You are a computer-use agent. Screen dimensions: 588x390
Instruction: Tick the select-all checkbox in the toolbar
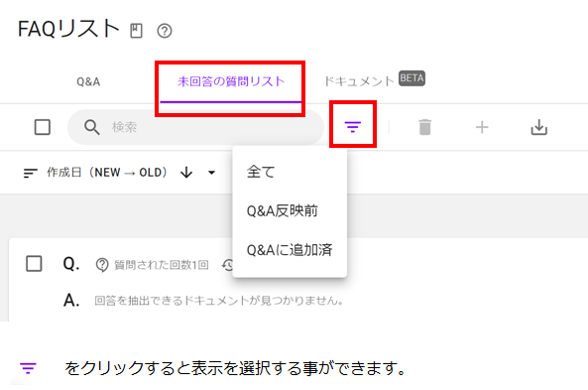(43, 127)
